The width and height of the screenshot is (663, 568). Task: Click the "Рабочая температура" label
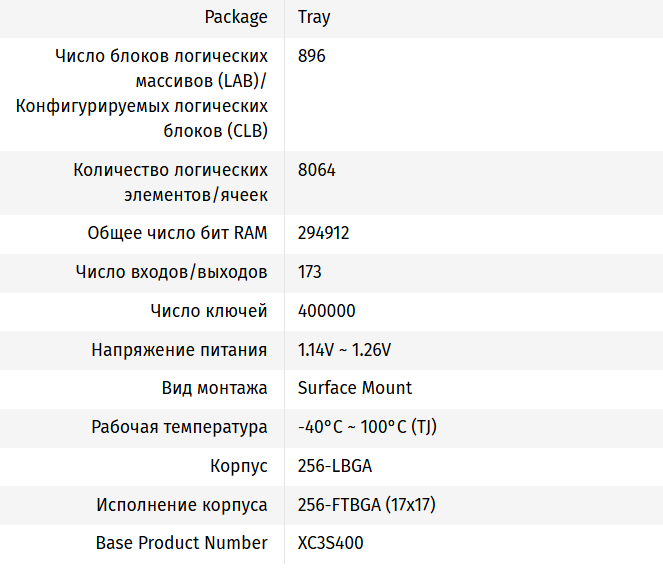[180, 427]
